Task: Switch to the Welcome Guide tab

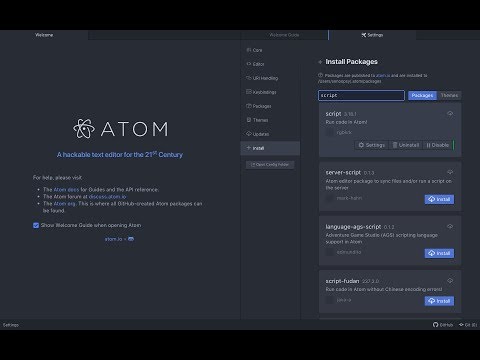Action: pyautogui.click(x=284, y=35)
